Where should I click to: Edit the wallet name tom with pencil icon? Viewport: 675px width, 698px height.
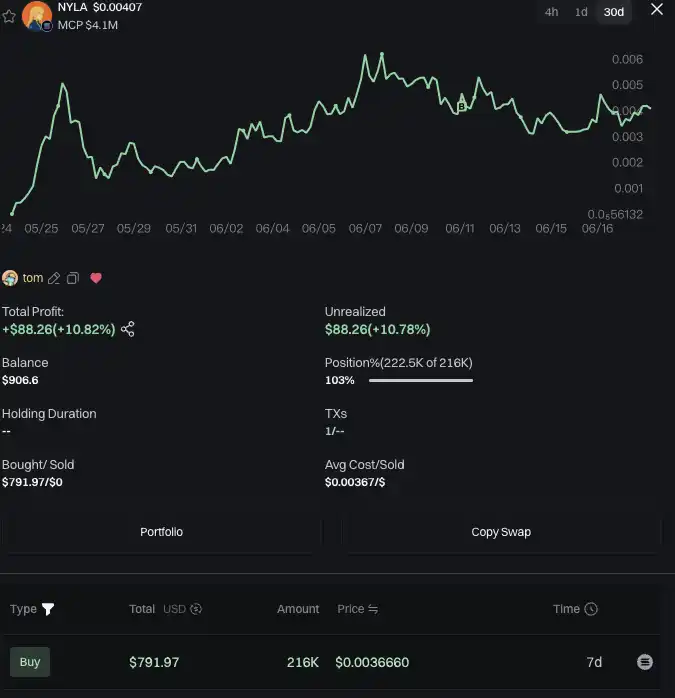click(x=55, y=278)
